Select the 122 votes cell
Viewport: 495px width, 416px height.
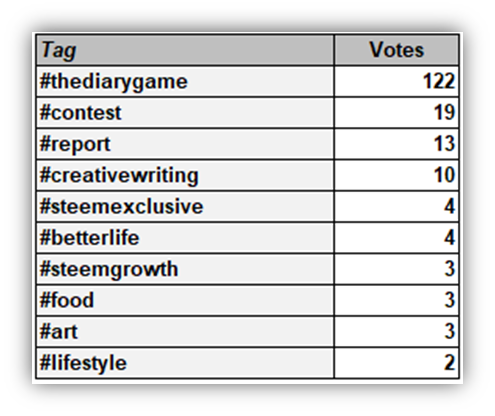click(x=397, y=82)
